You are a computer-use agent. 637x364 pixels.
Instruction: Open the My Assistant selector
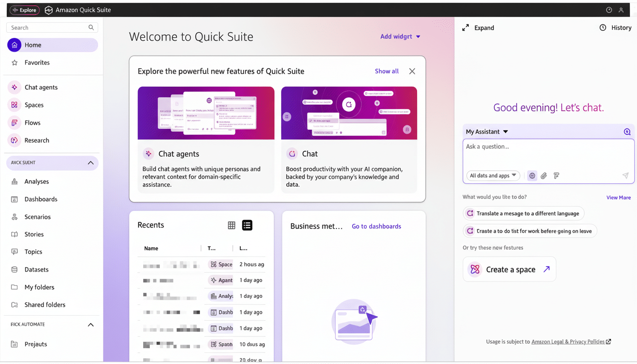pyautogui.click(x=487, y=131)
